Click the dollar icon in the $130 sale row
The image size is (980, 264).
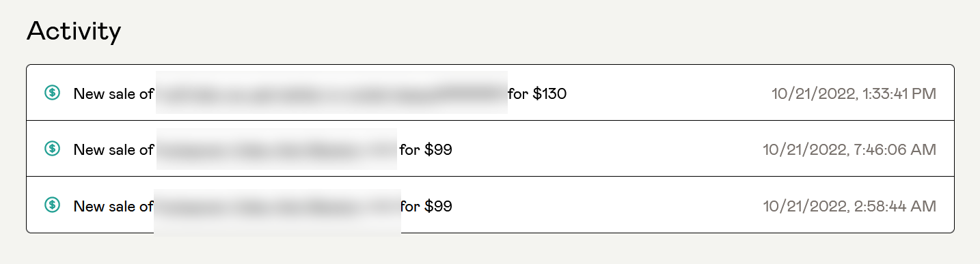tap(53, 93)
